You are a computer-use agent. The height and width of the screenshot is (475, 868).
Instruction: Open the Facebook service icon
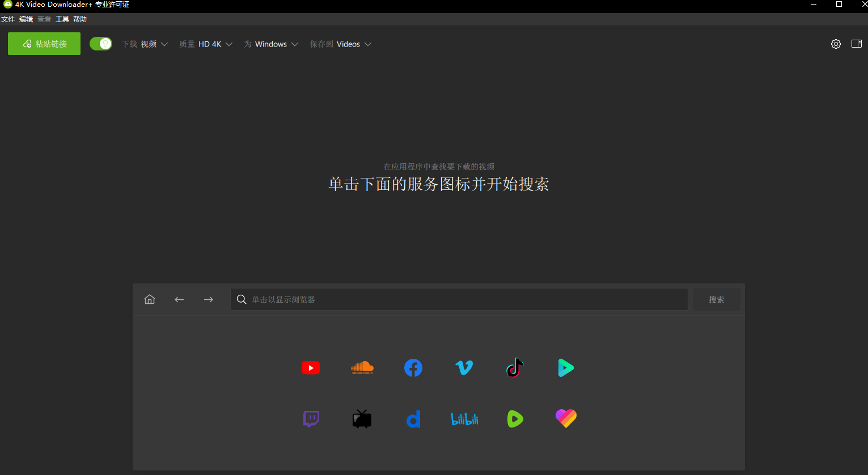pyautogui.click(x=413, y=368)
